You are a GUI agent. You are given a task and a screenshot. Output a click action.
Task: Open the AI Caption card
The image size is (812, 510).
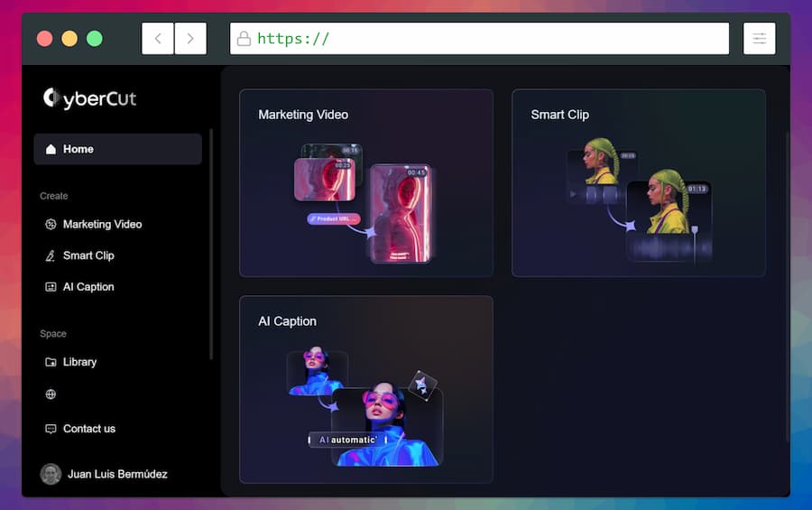pyautogui.click(x=366, y=389)
